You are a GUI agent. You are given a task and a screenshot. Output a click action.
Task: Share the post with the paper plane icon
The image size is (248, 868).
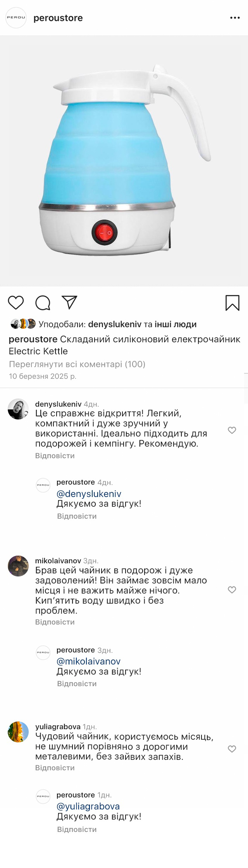pyautogui.click(x=70, y=302)
